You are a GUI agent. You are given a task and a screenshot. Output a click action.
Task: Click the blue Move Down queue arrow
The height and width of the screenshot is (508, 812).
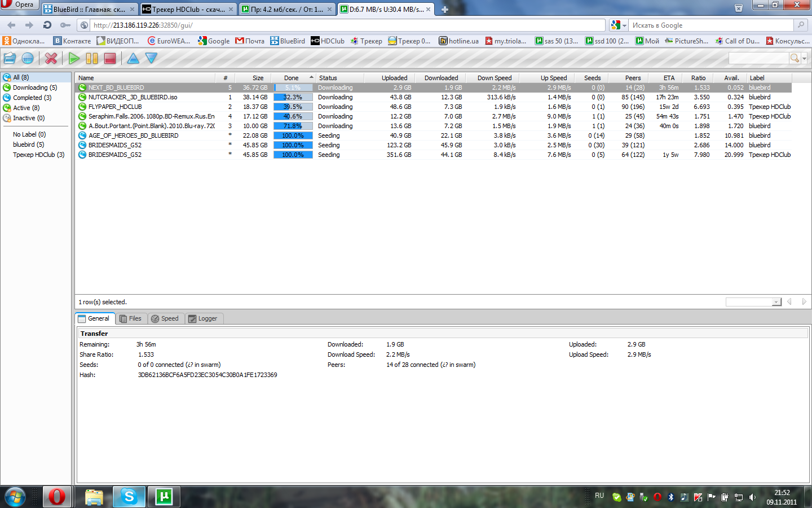151,58
